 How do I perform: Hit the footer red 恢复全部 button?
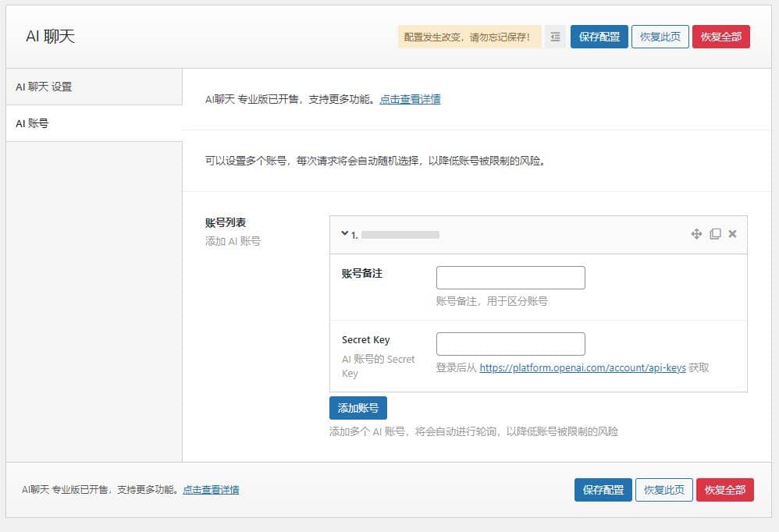pyautogui.click(x=724, y=490)
